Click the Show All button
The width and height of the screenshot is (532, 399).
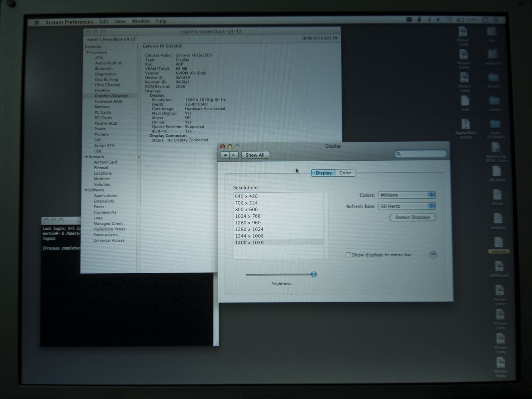click(255, 155)
